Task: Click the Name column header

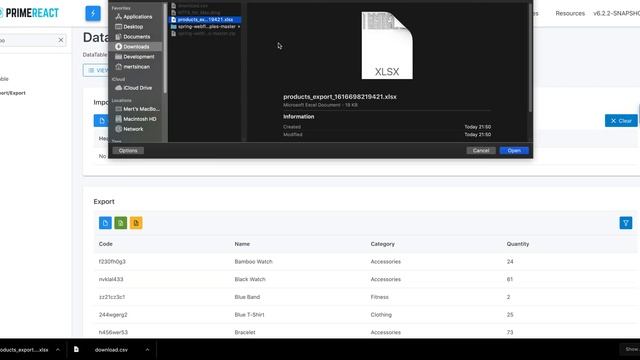Action: click(x=242, y=244)
